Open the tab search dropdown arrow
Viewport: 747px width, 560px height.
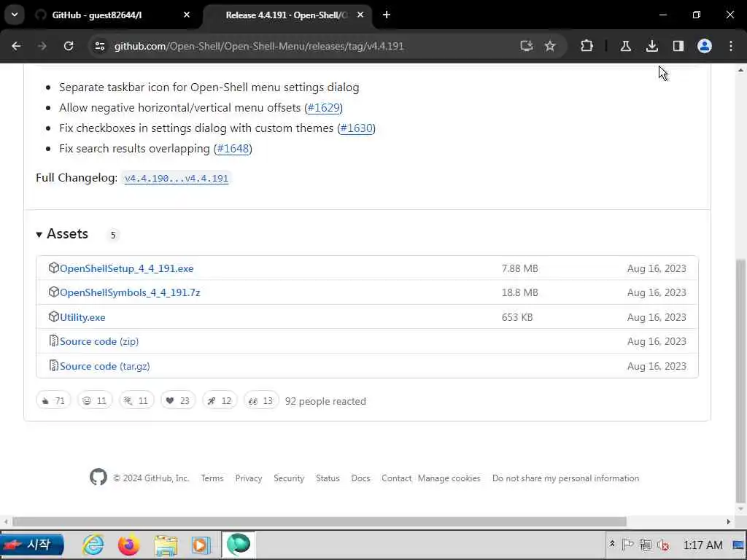pos(15,15)
